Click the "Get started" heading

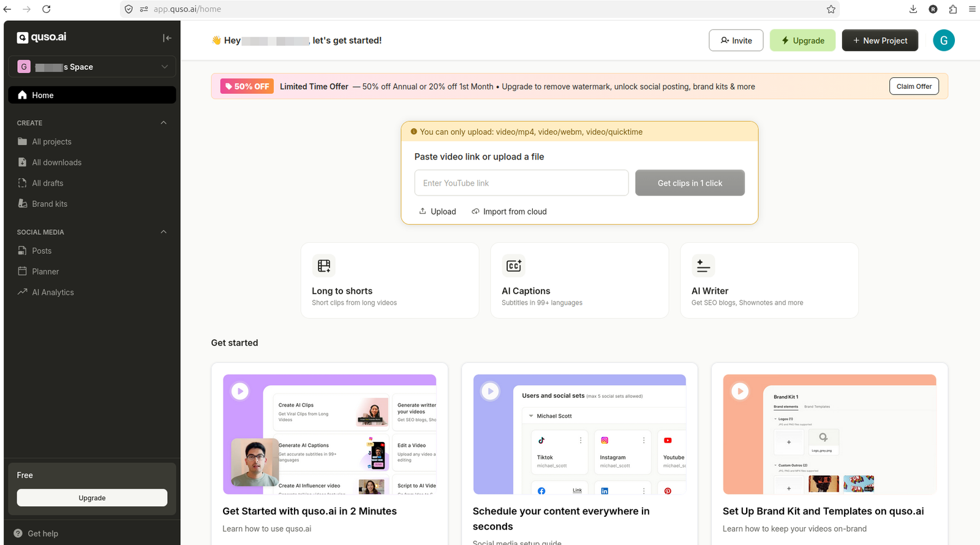point(235,343)
